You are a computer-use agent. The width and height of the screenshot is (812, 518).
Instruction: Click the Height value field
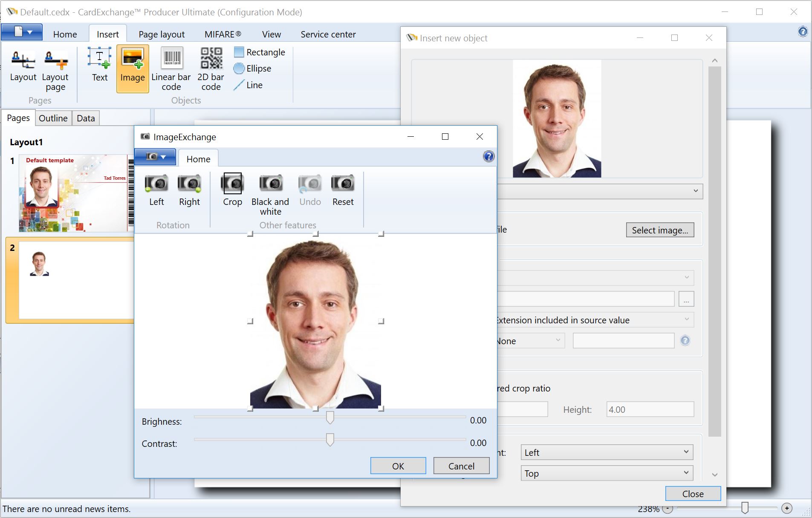[650, 409]
